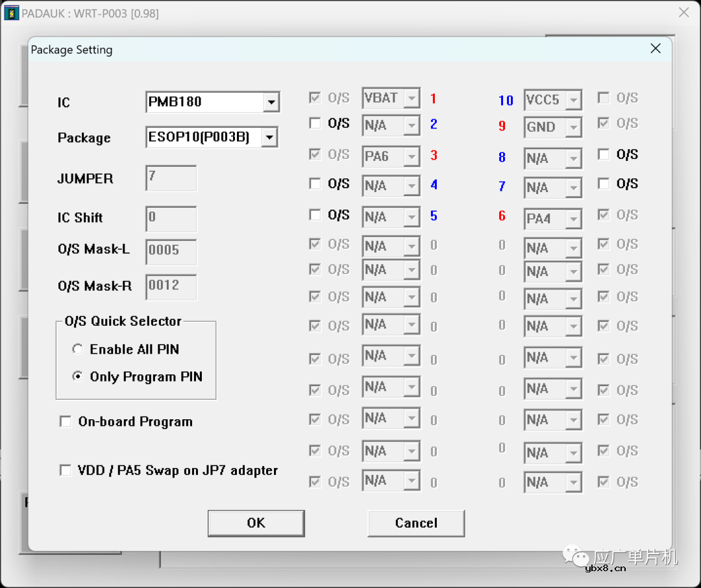
Task: Enable the On-board Program checkbox
Action: tap(66, 422)
